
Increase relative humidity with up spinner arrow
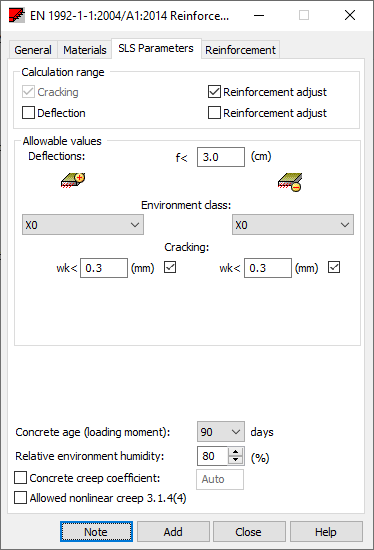(x=236, y=452)
